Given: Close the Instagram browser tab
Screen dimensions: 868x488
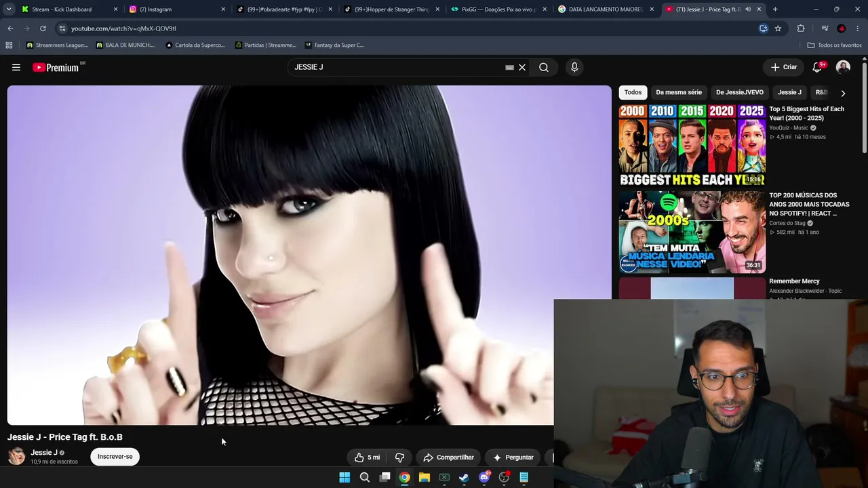Looking at the screenshot, I should [223, 9].
